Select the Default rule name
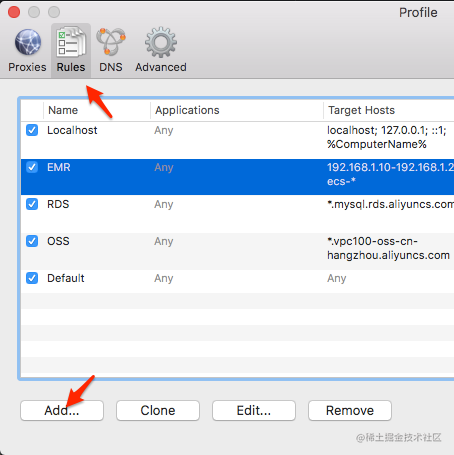 pos(66,278)
